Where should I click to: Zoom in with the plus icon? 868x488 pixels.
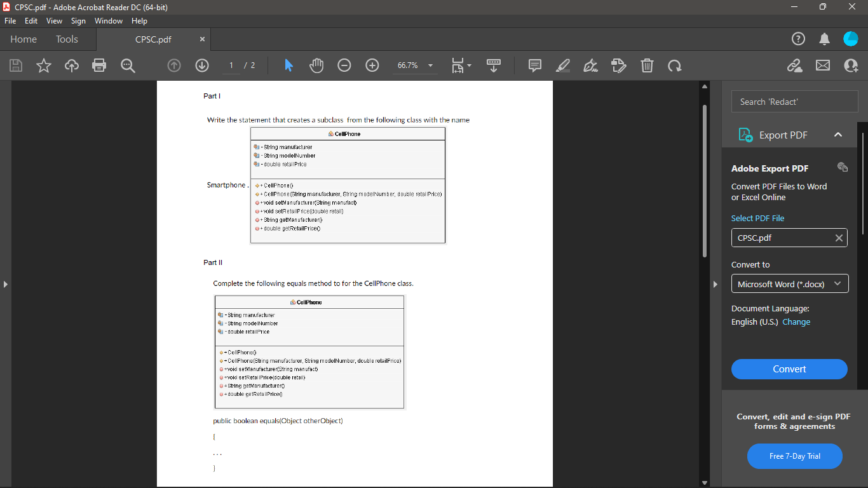pyautogui.click(x=372, y=65)
